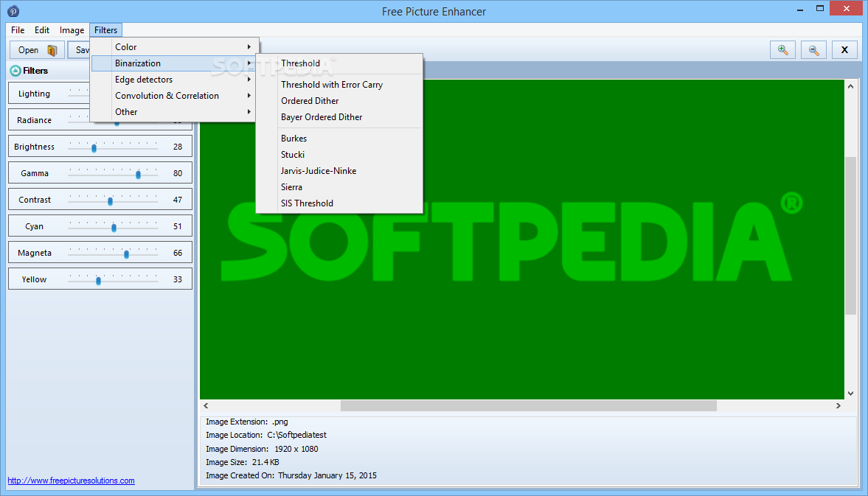Click the vertical scrollbar up arrow
This screenshot has width=868, height=496.
click(850, 86)
